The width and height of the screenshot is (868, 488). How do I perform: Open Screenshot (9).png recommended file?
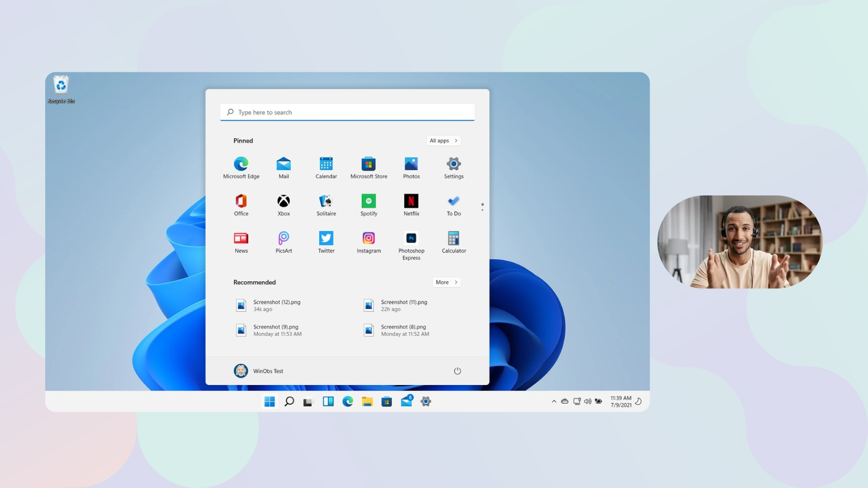tap(269, 330)
